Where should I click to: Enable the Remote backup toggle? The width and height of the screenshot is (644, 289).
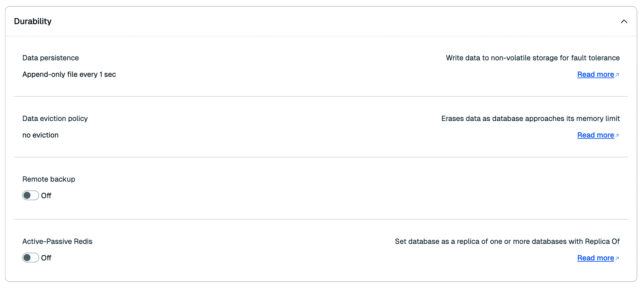click(30, 195)
